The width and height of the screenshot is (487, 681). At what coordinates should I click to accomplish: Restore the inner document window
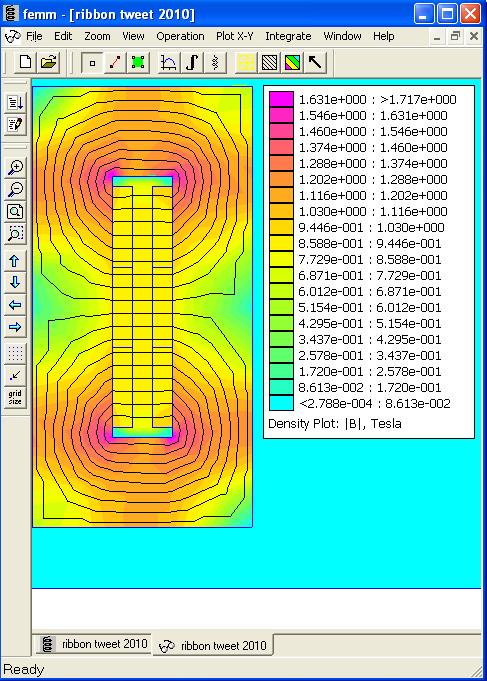coord(455,36)
